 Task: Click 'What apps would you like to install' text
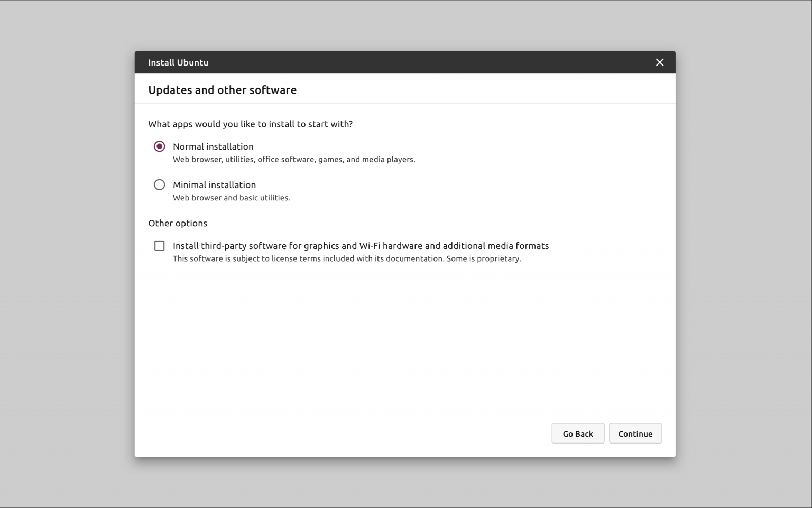coord(250,124)
